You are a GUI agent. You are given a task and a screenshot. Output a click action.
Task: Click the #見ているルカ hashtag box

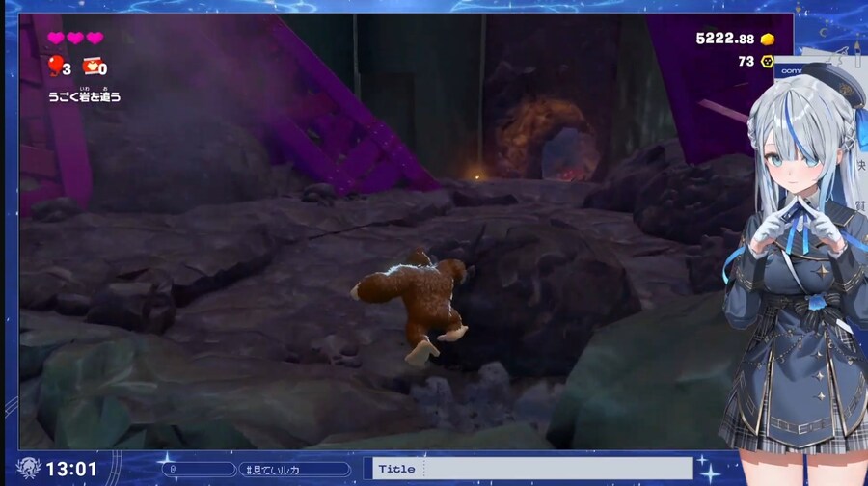click(294, 470)
